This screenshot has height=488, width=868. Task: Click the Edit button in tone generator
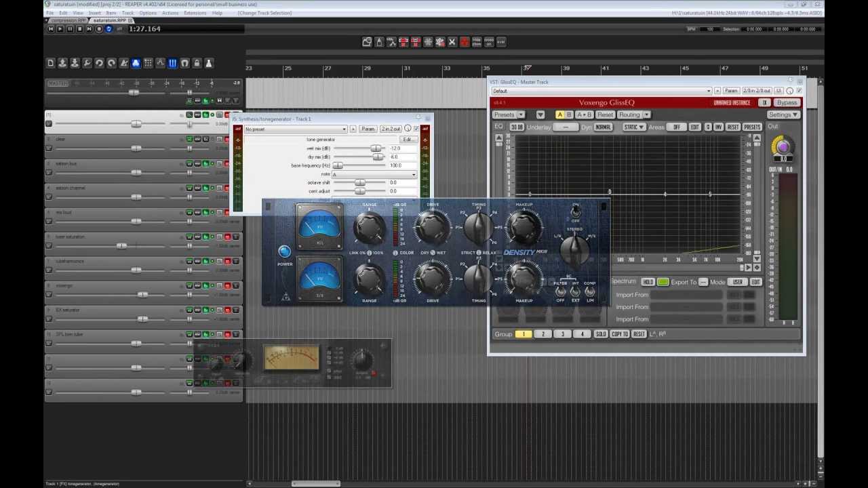pyautogui.click(x=408, y=140)
